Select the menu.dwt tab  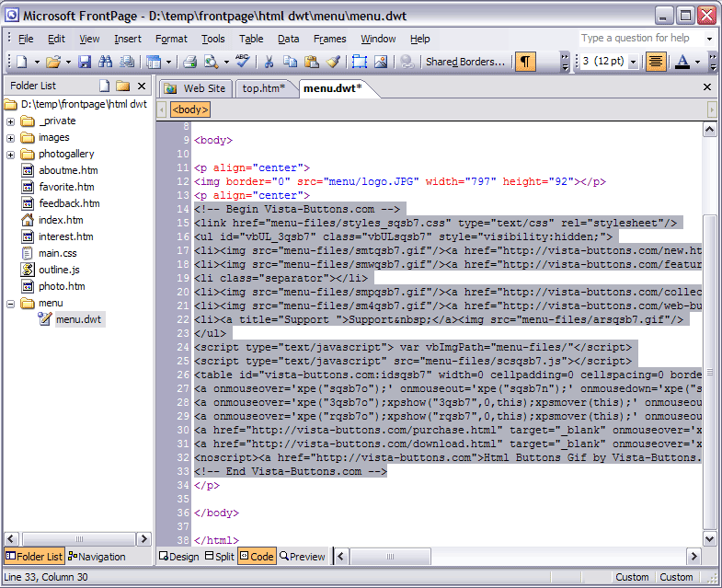(x=333, y=88)
